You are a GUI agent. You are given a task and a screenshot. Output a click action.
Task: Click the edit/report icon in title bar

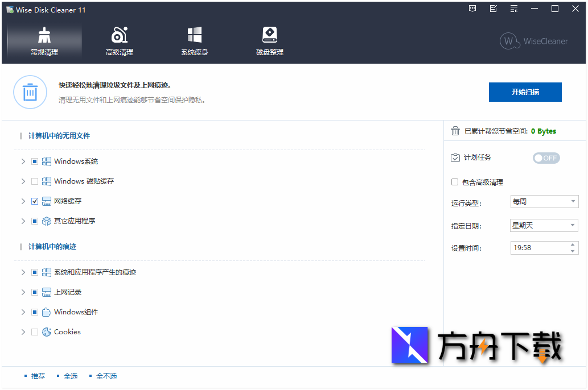pos(493,9)
